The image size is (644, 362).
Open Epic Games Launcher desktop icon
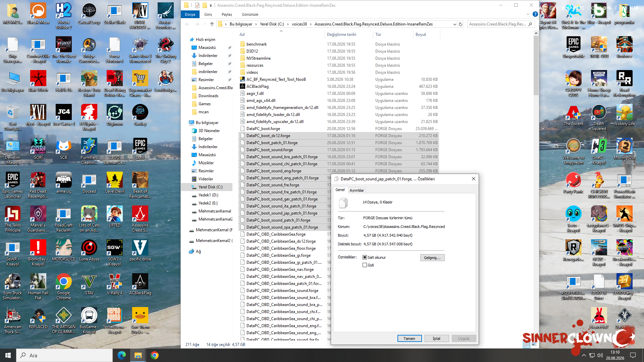(12, 185)
